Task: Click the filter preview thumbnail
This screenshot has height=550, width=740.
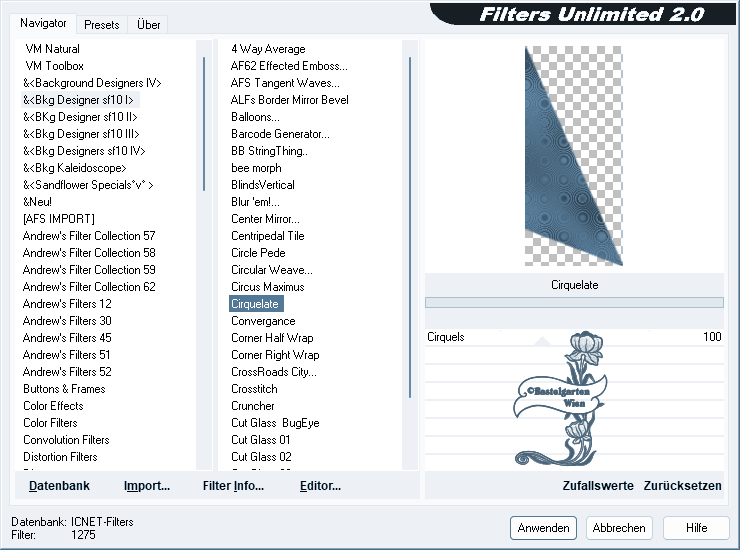Action: (x=573, y=156)
